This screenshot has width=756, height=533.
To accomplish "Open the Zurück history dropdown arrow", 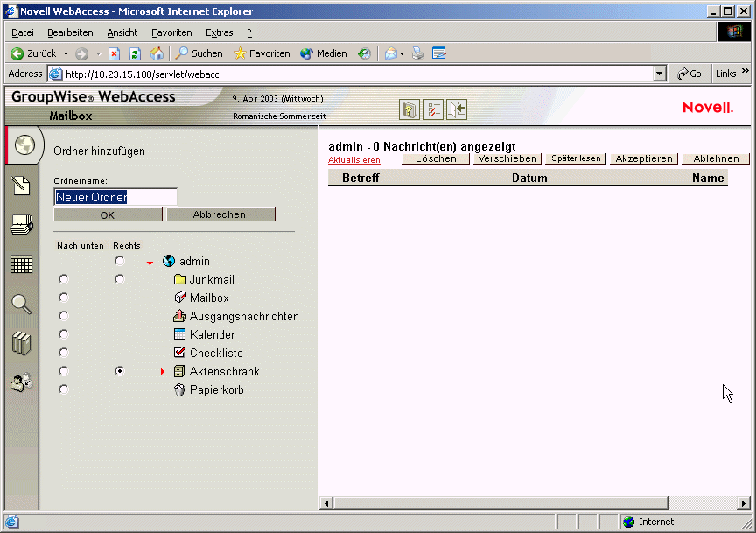I will (x=66, y=53).
